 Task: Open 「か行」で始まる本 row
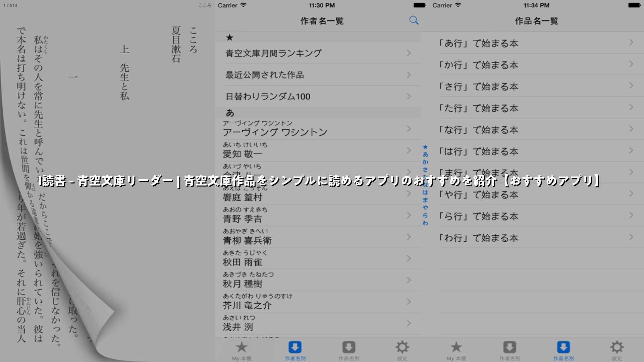click(537, 64)
